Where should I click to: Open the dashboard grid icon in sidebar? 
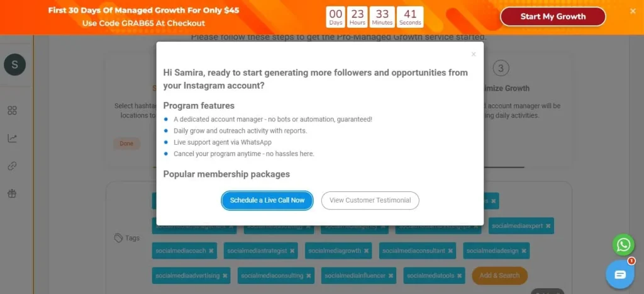(x=12, y=111)
